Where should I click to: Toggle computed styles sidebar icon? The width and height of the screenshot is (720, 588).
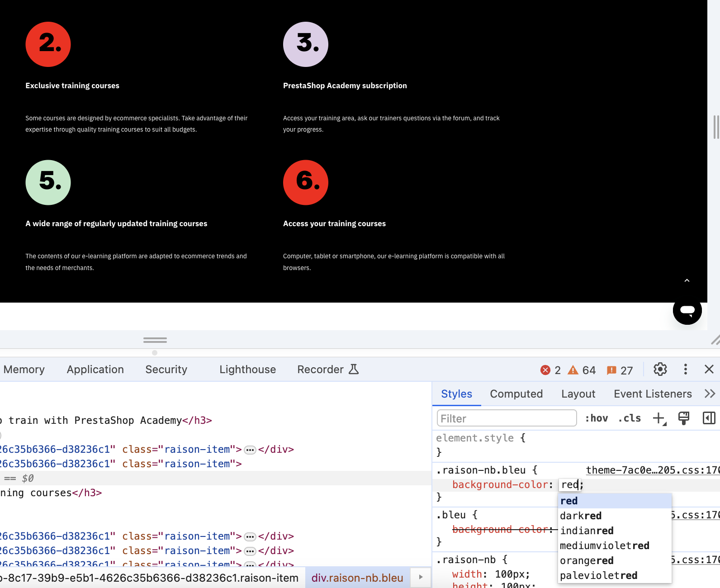click(709, 418)
